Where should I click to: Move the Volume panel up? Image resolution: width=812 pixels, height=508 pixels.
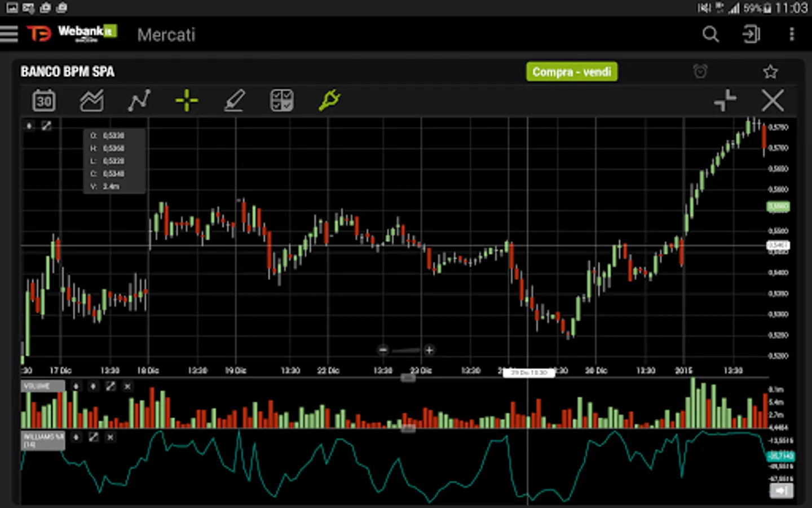tap(76, 386)
